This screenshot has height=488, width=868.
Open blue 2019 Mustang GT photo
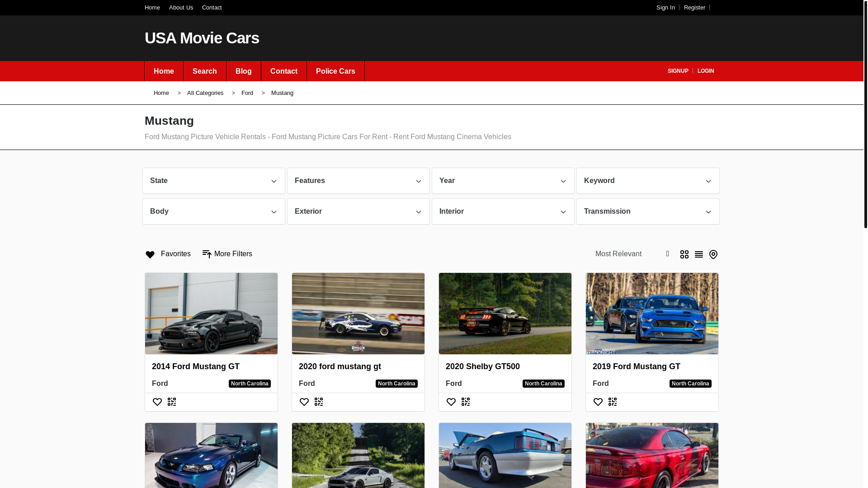pos(652,314)
